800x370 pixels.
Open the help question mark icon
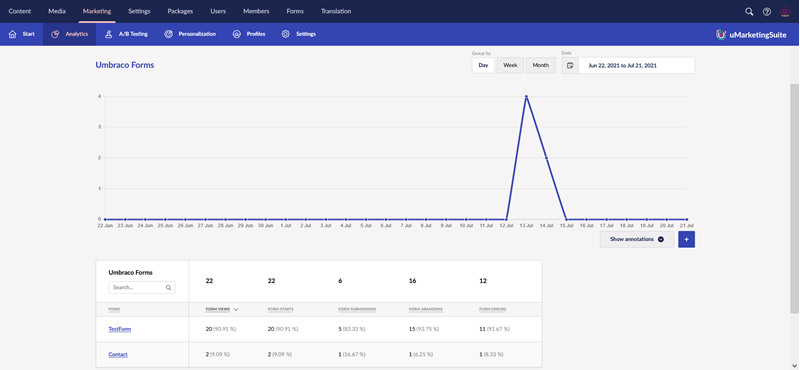(766, 11)
